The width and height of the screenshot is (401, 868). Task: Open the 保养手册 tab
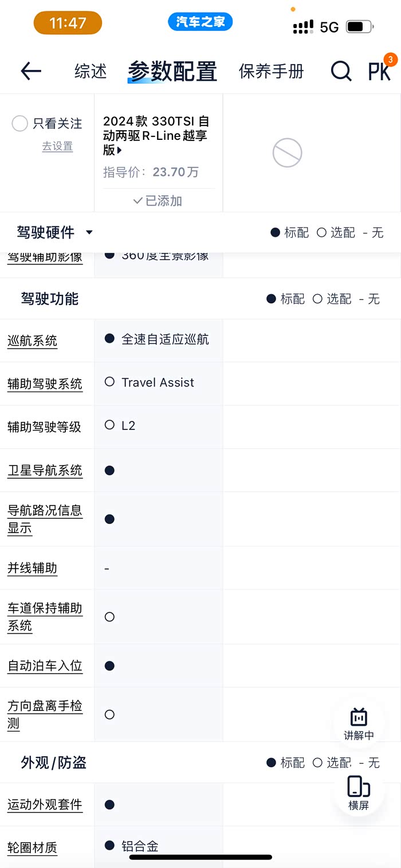[x=271, y=71]
